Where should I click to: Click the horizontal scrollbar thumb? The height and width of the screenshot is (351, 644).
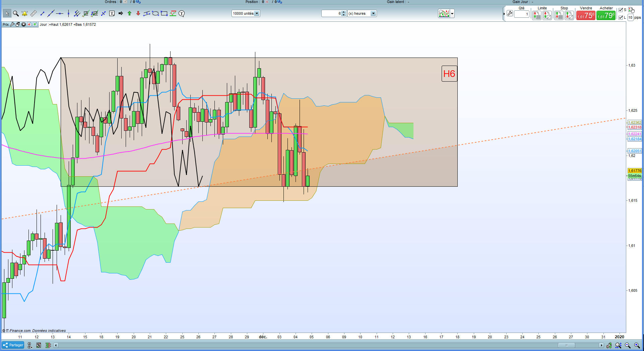(567, 345)
